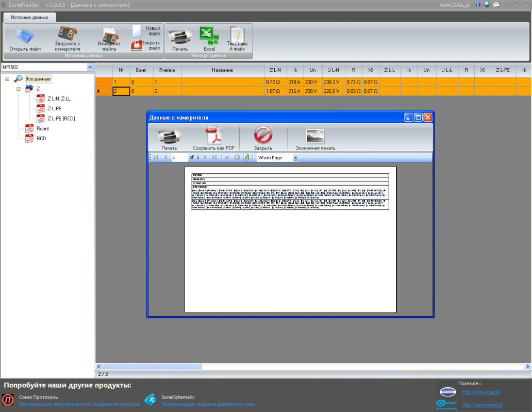Image resolution: width=532 pixels, height=412 pixels.
Task: Click the Банк column header
Action: click(141, 70)
